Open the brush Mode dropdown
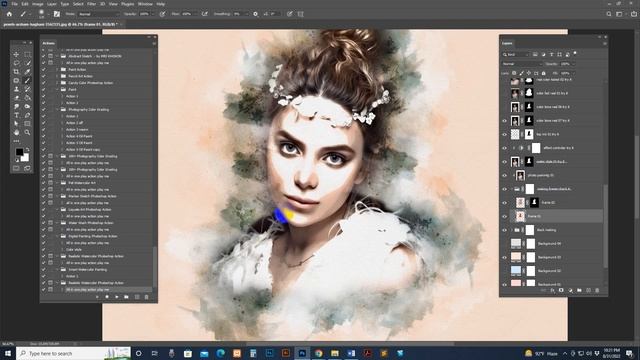This screenshot has height=360, width=640. 98,14
